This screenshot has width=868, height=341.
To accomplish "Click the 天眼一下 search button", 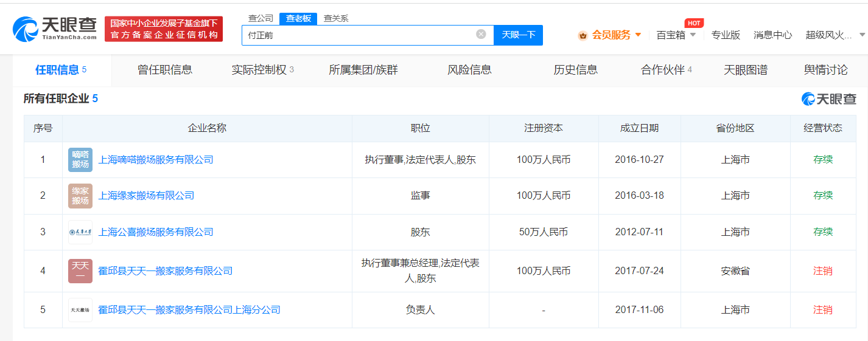I will coord(518,35).
